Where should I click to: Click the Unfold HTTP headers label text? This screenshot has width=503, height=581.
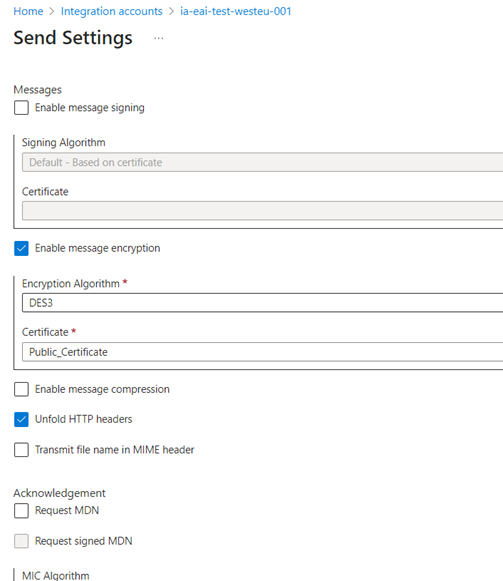83,419
